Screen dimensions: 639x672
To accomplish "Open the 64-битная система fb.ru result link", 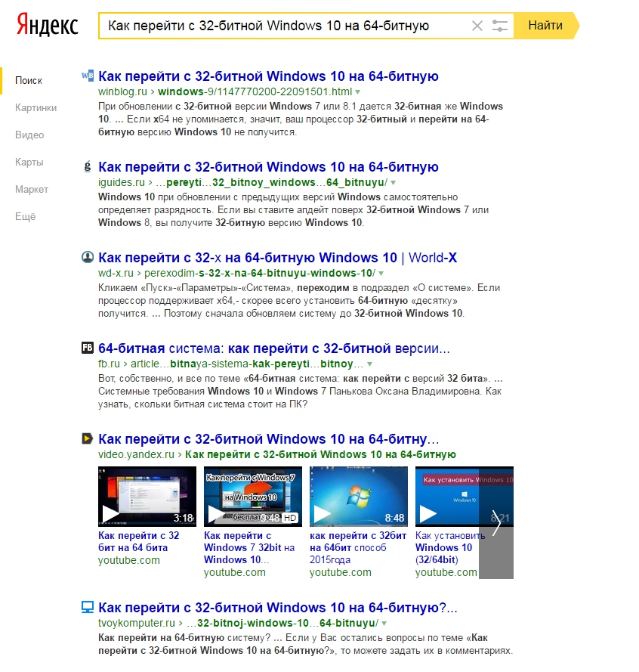I will click(x=274, y=348).
